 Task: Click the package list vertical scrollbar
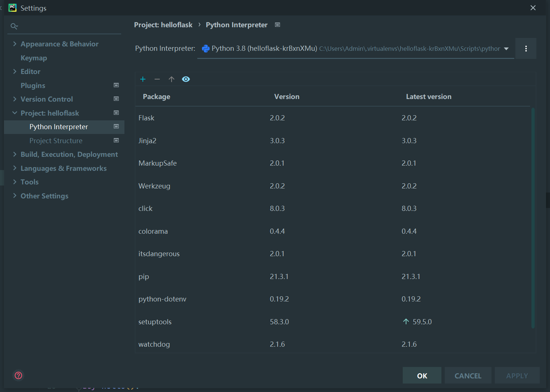coord(533,218)
